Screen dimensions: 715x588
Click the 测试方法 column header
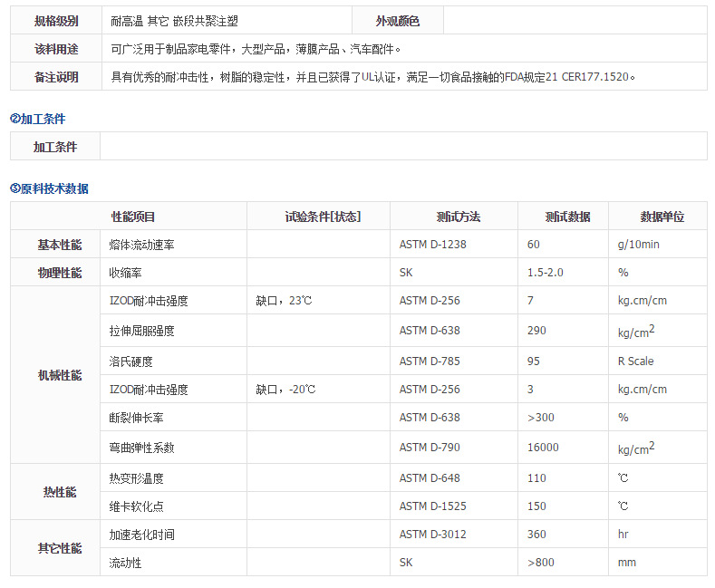(x=454, y=217)
